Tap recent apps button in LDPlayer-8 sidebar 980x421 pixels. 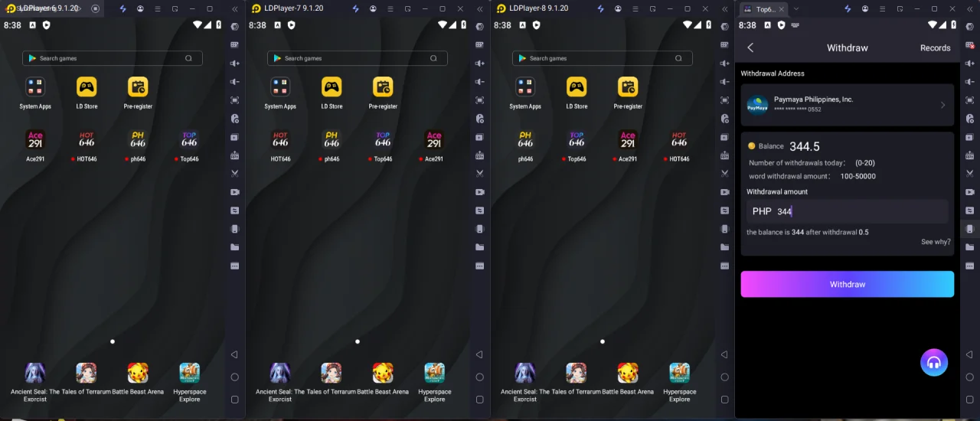tap(724, 399)
